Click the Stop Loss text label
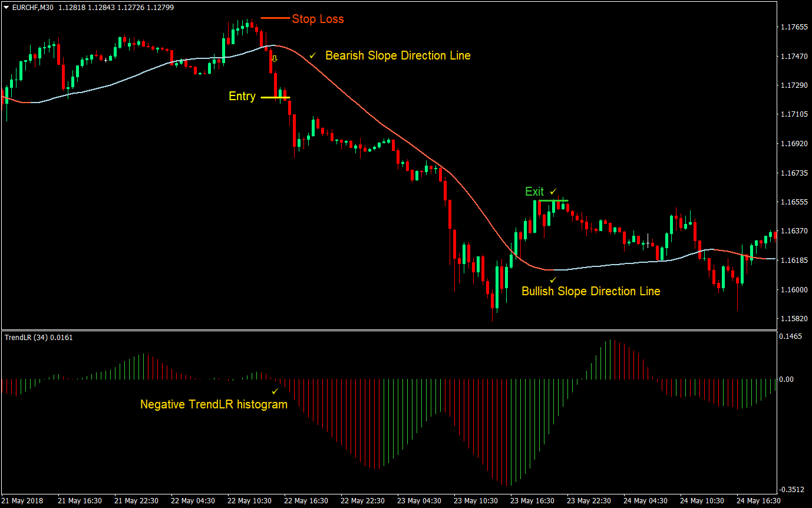812x508 pixels. click(318, 19)
